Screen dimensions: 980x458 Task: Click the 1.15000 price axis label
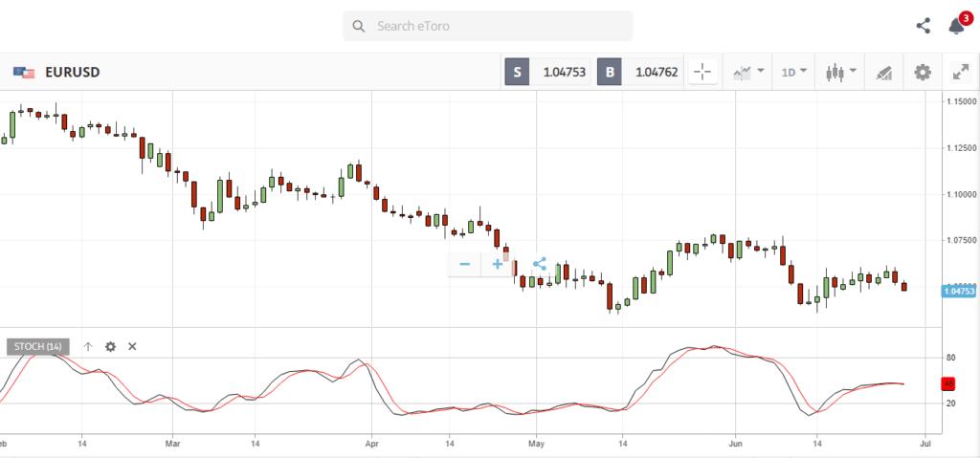point(961,101)
